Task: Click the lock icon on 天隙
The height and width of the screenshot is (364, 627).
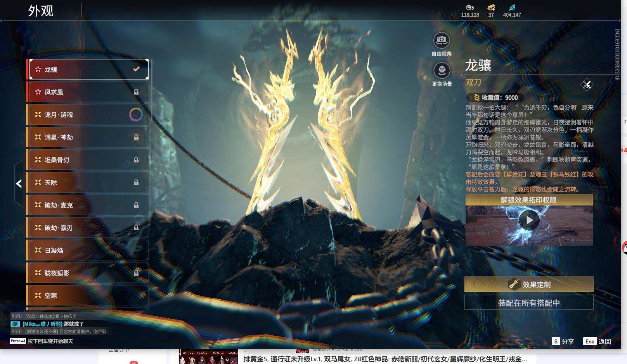Action: pyautogui.click(x=136, y=182)
